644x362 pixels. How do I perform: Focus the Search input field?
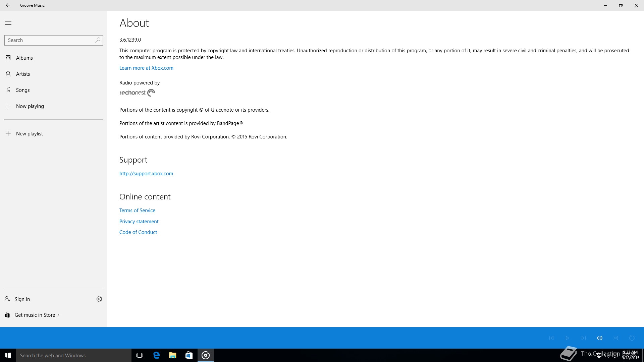tap(54, 40)
